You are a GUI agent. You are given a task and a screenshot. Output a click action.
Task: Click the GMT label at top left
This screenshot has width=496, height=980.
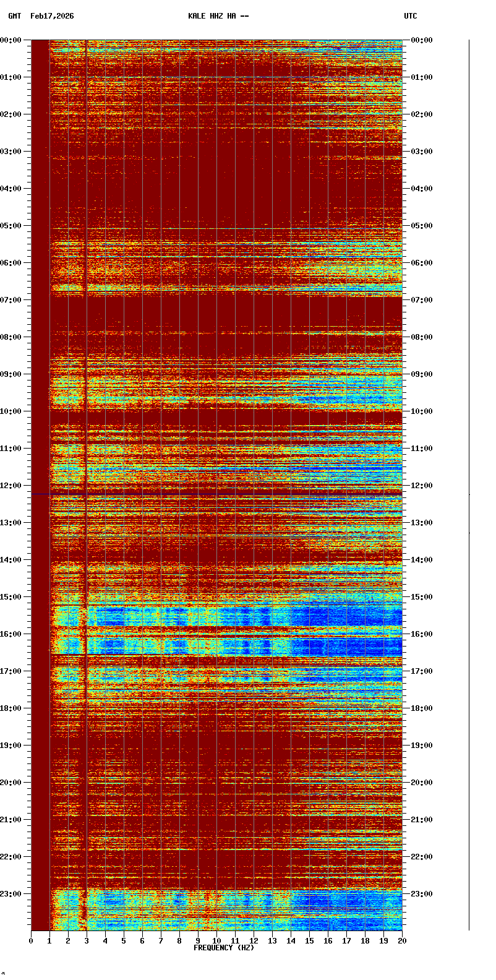click(14, 16)
